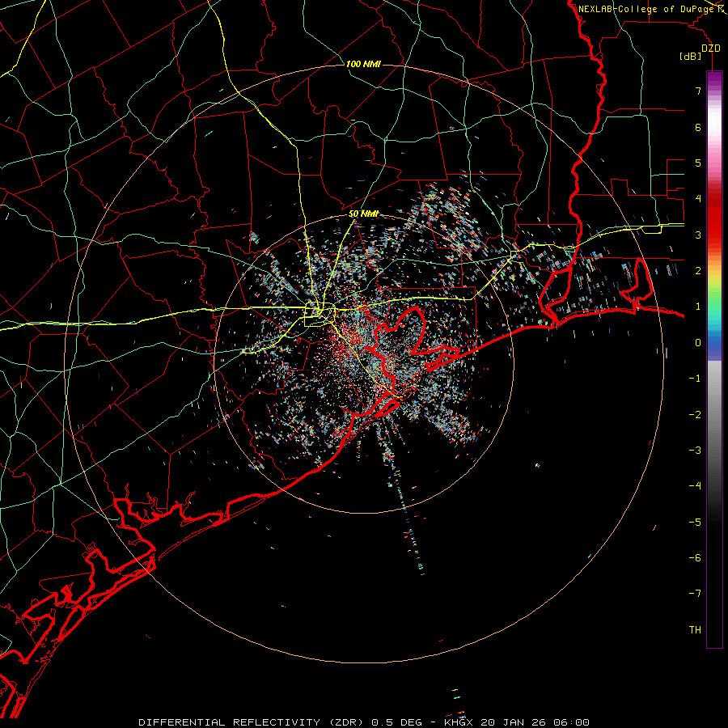Click the 0 dB scale tick label

pos(698,343)
